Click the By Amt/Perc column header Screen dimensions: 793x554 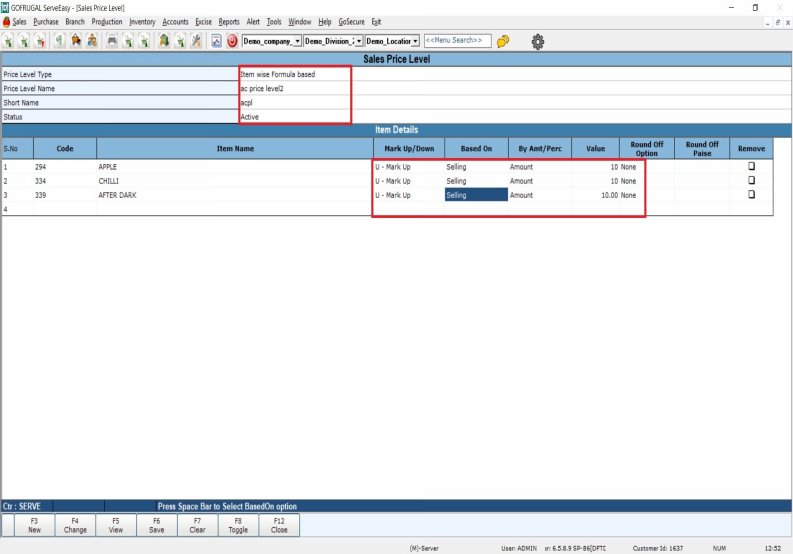[x=540, y=148]
